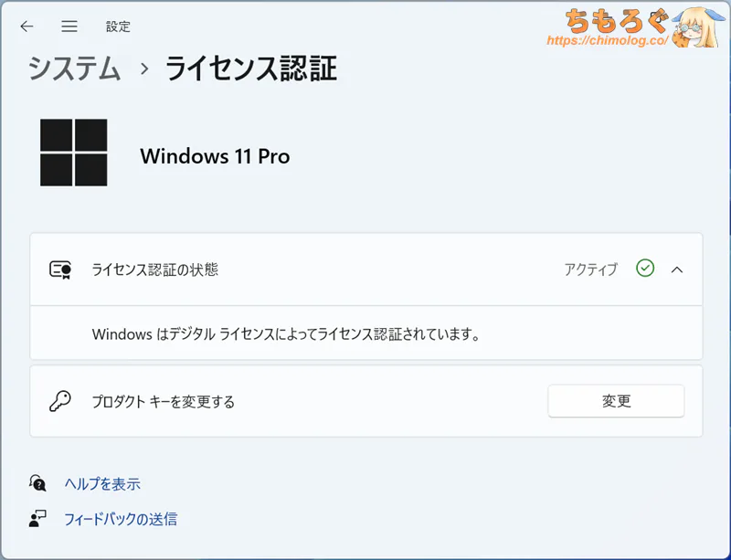
Task: Click the help speech bubble icon
Action: (37, 483)
